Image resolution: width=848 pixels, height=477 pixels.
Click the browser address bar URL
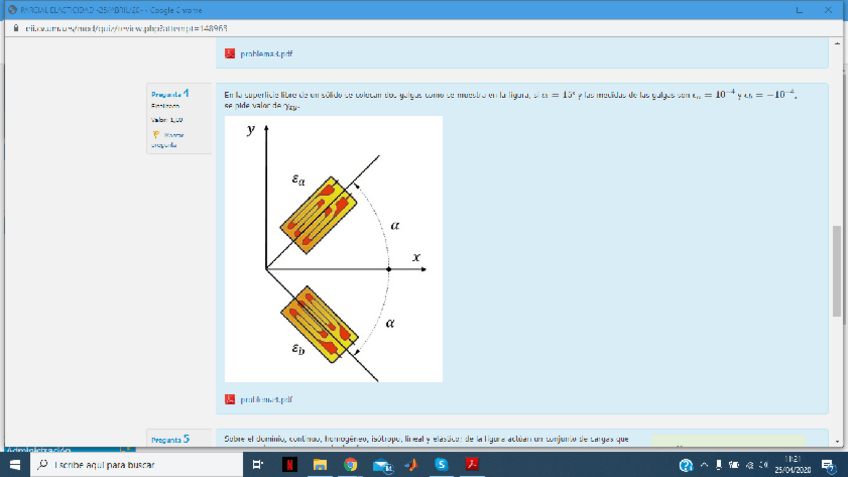pyautogui.click(x=126, y=28)
